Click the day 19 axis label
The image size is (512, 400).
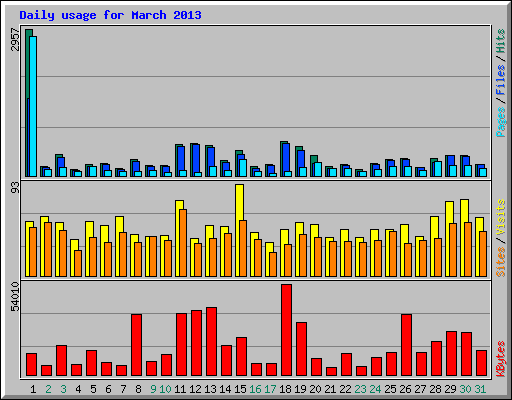point(300,389)
